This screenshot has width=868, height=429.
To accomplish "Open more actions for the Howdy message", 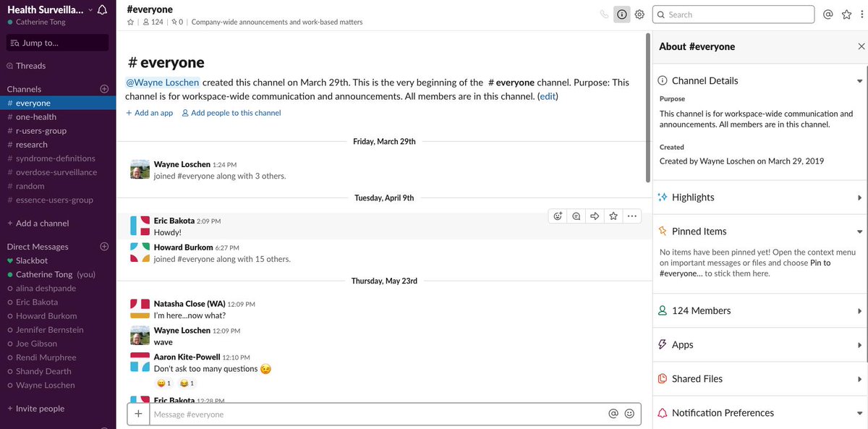I will [632, 216].
